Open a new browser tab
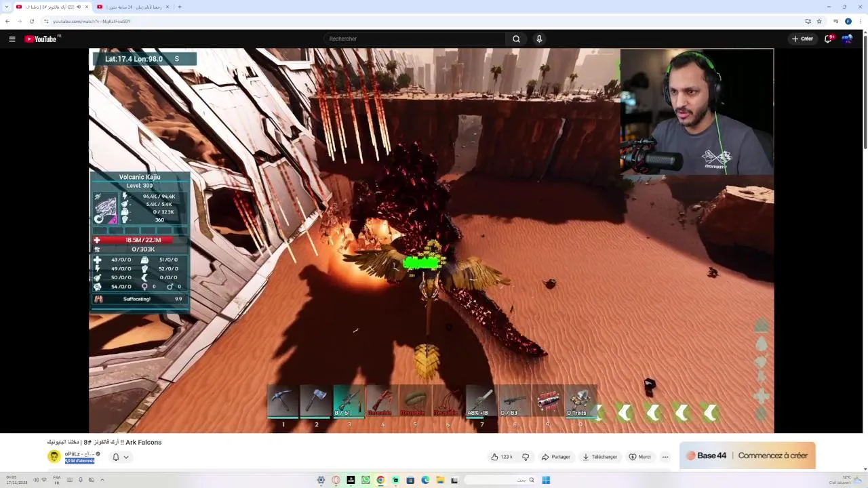 click(180, 7)
